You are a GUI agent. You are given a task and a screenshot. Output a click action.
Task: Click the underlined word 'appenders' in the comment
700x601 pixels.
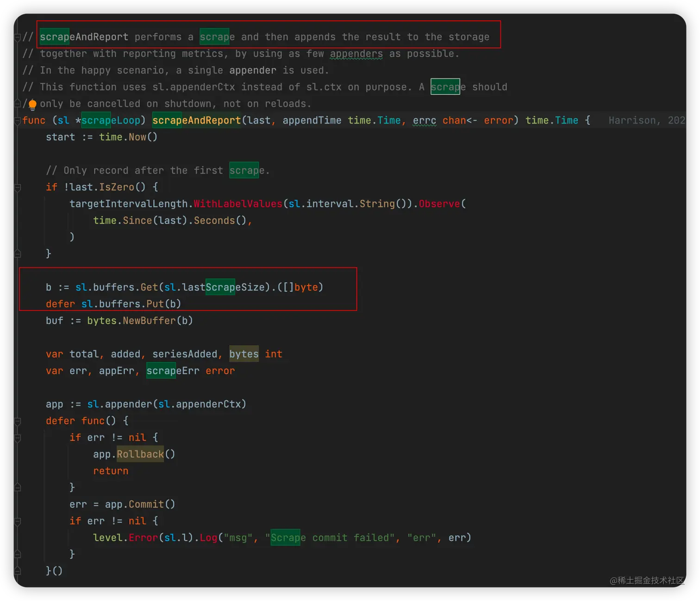pyautogui.click(x=356, y=54)
